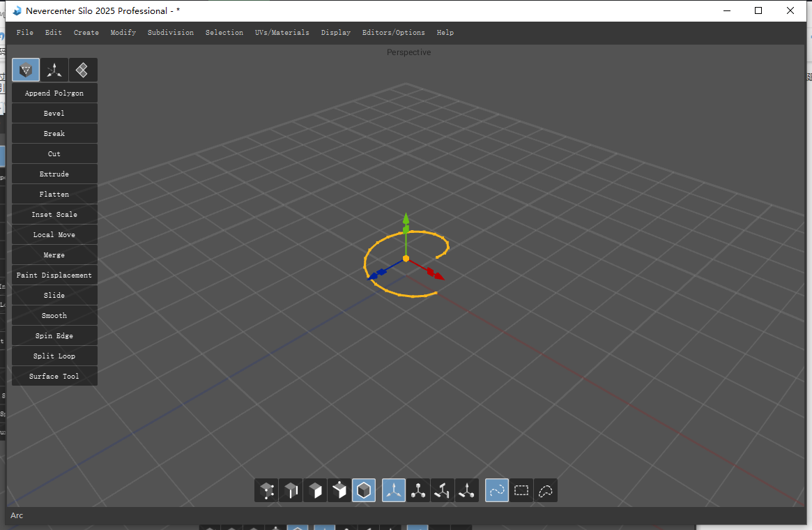
Task: Choose the scale manipulator with cube ends
Action: coord(418,491)
